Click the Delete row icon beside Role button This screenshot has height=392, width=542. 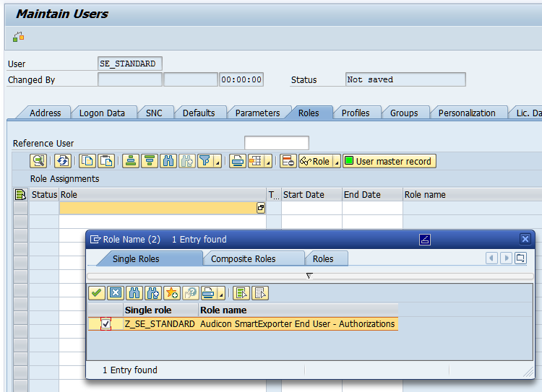[x=288, y=161]
